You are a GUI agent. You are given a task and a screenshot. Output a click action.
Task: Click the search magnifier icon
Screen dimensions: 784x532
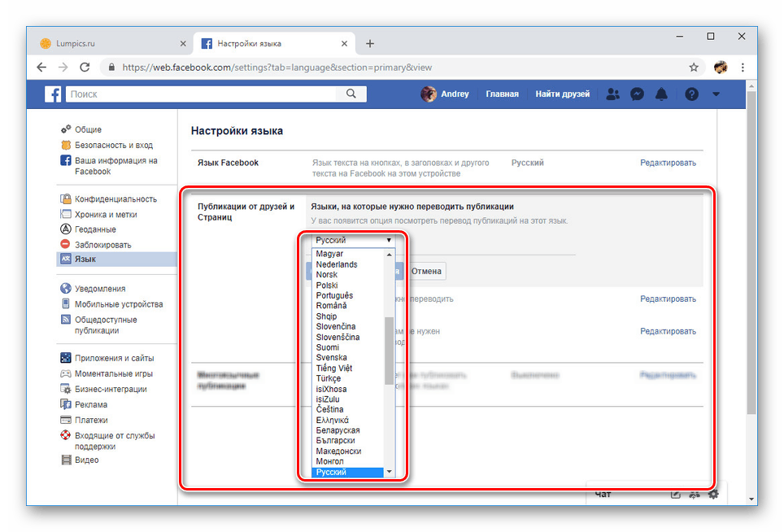351,94
